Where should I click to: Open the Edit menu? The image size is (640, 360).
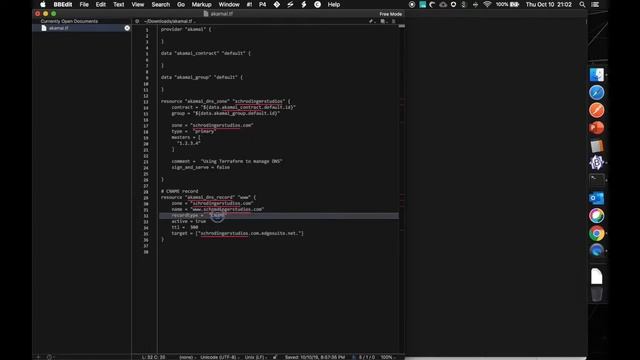[101, 4]
